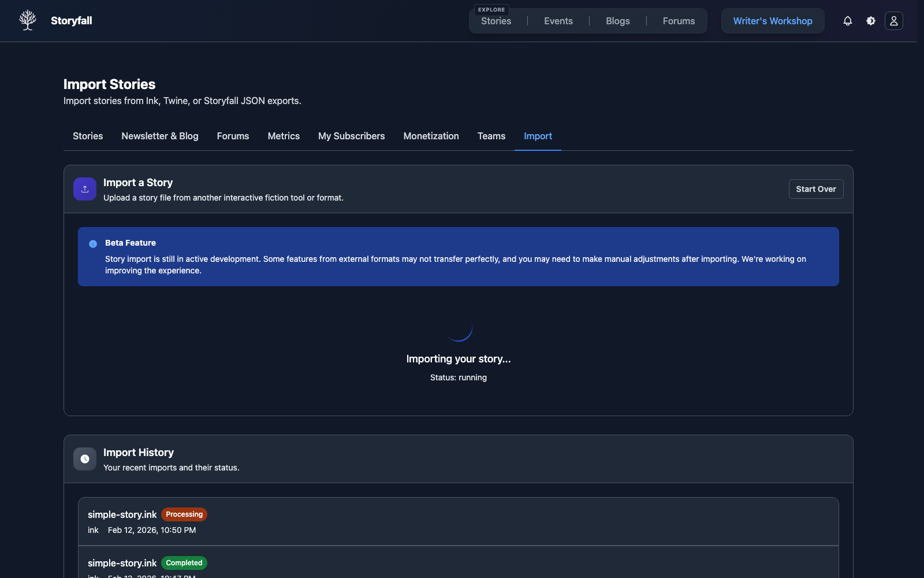Click the clock icon beside Import History
The height and width of the screenshot is (578, 924).
pyautogui.click(x=84, y=458)
